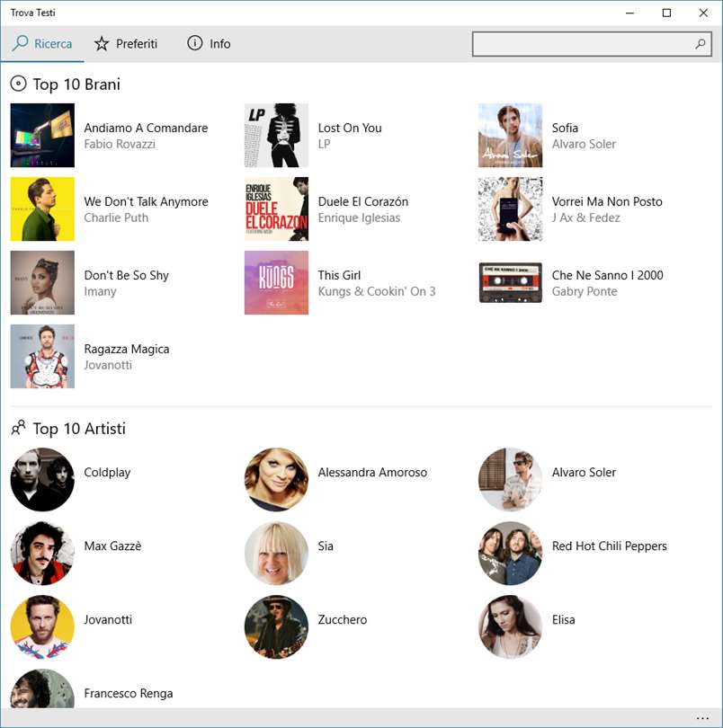723x728 pixels.
Task: Select the Zucchero artist photo
Action: 276,626
